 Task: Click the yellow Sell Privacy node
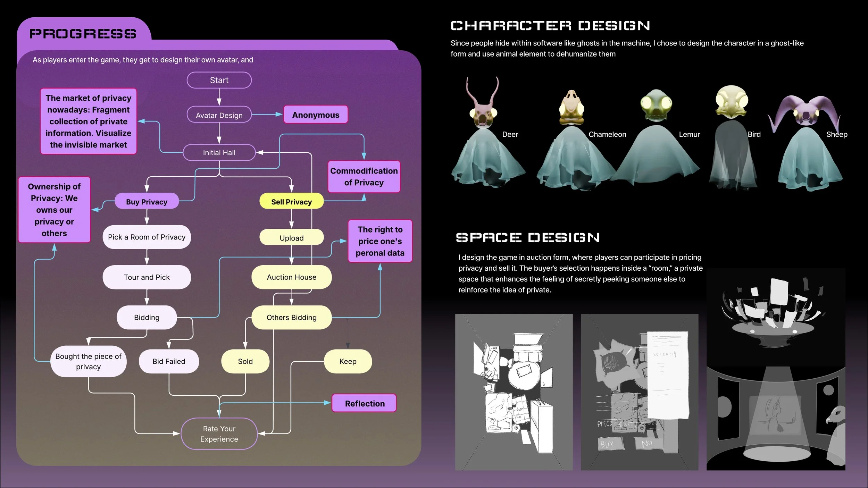tap(291, 202)
